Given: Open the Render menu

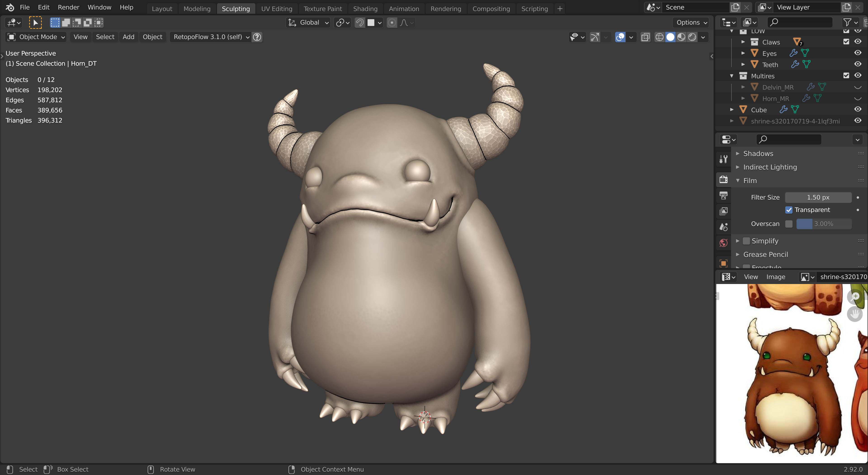Looking at the screenshot, I should (x=68, y=7).
